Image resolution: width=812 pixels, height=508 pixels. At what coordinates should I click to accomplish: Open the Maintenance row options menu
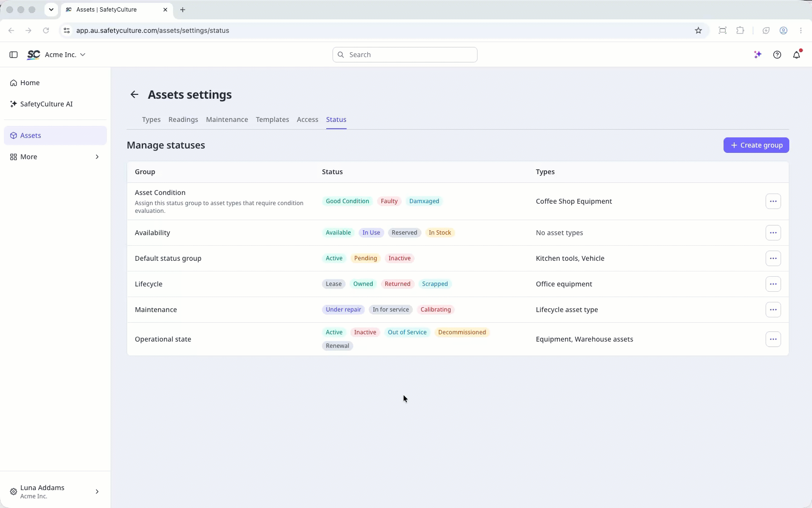(773, 310)
